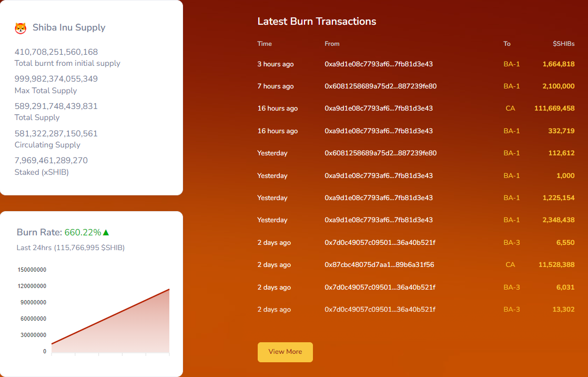Click BA-1 in the 3 hours ago row
Viewport: 588px width, 377px height.
click(x=512, y=64)
